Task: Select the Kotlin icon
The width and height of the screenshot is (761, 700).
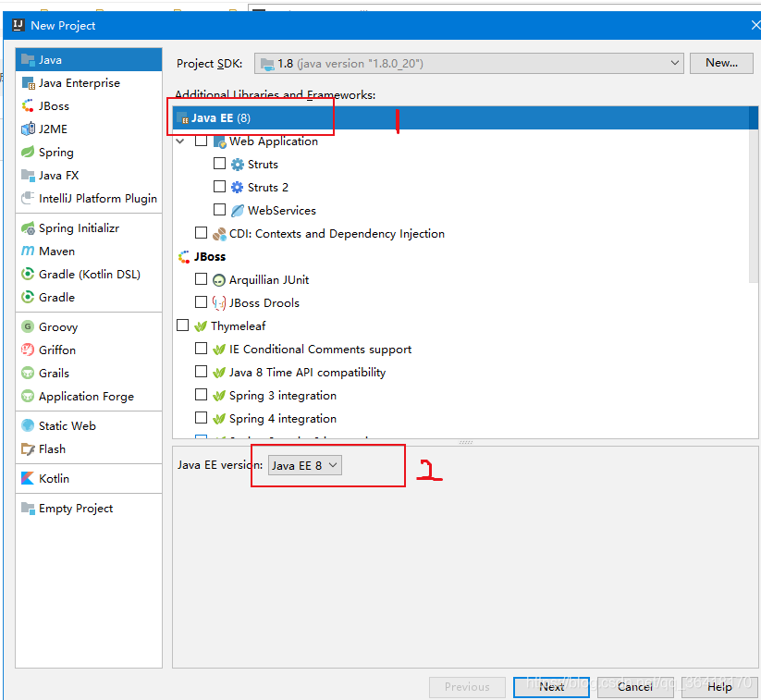Action: click(28, 479)
